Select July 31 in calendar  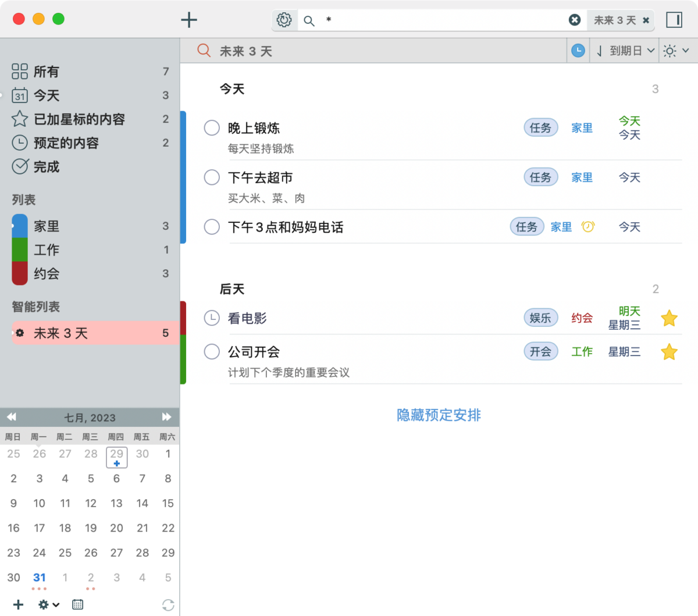[x=40, y=578]
